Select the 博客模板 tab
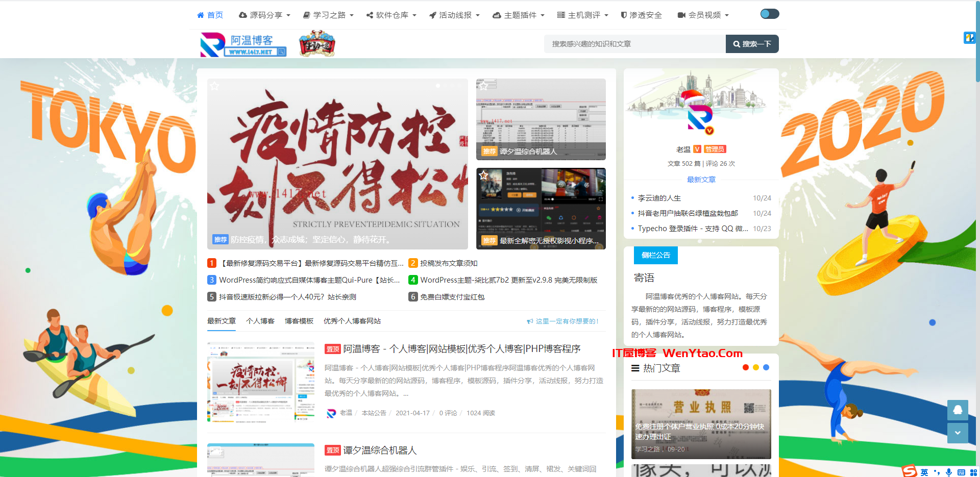 tap(299, 321)
